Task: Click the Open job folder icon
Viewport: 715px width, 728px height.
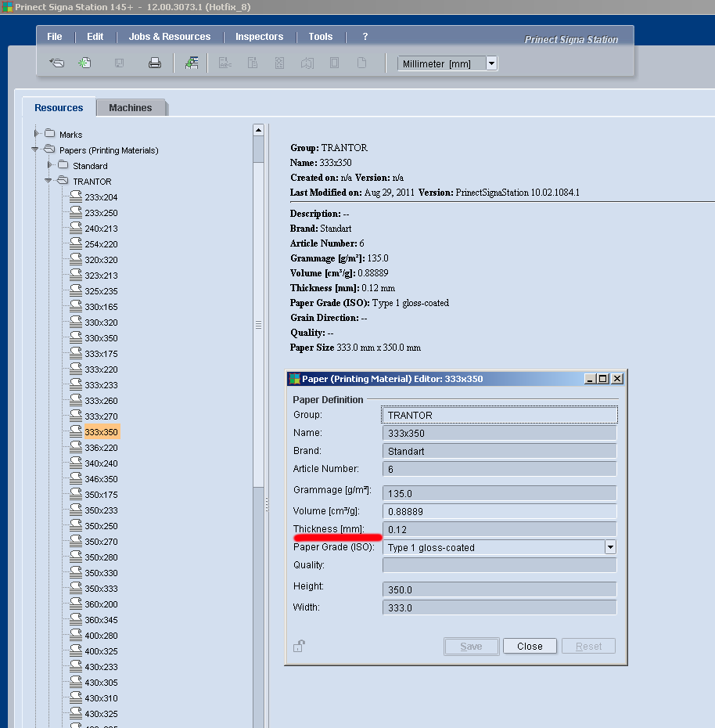Action: tap(56, 63)
